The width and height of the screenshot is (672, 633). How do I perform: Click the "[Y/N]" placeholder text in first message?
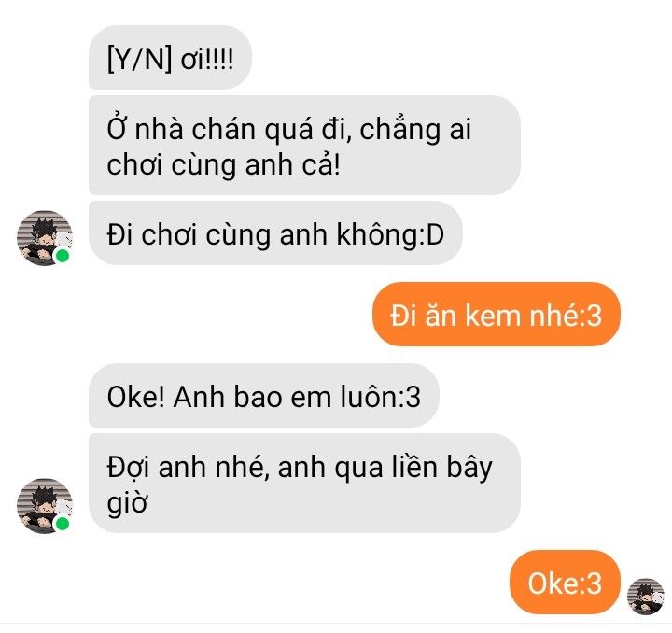point(140,59)
